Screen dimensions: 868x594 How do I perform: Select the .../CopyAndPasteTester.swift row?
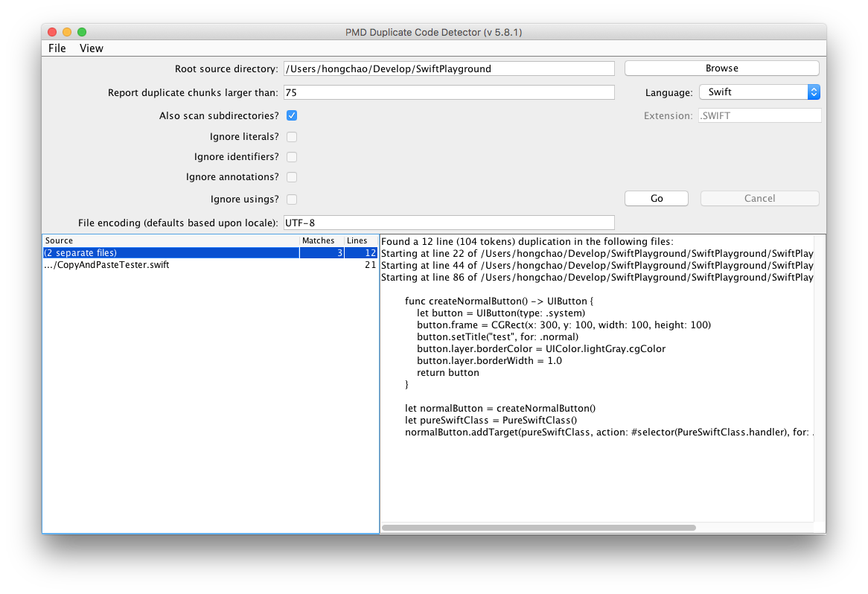[211, 264]
